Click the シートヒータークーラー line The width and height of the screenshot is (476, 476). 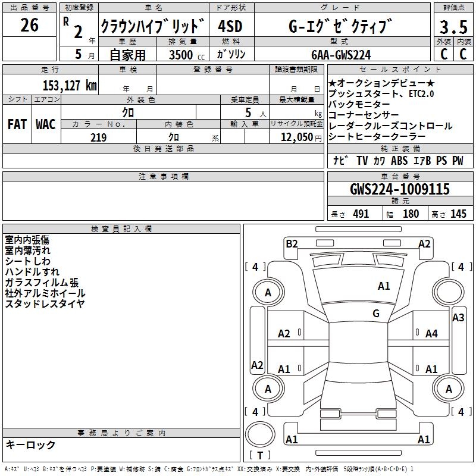[377, 136]
